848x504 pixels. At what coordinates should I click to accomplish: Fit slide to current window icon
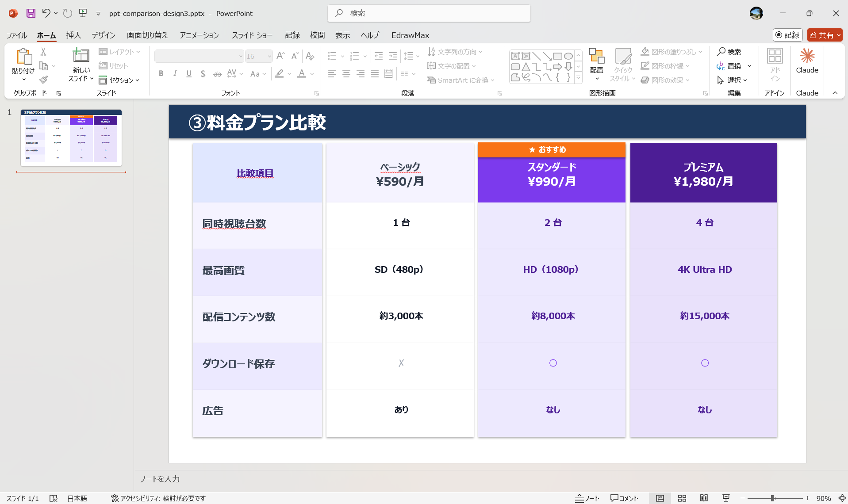[842, 498]
